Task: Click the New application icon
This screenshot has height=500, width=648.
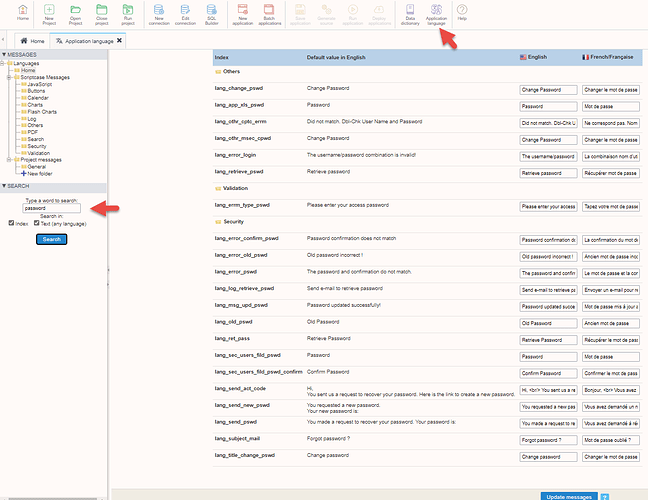Action: [x=243, y=14]
